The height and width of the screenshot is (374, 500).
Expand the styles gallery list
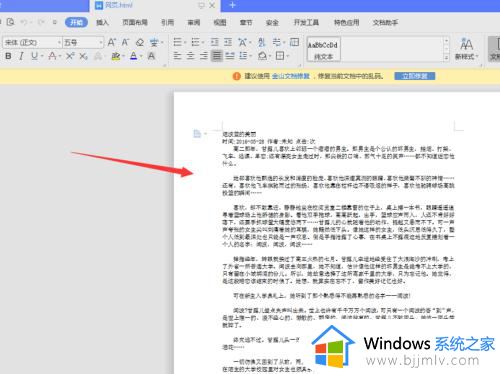(x=446, y=58)
